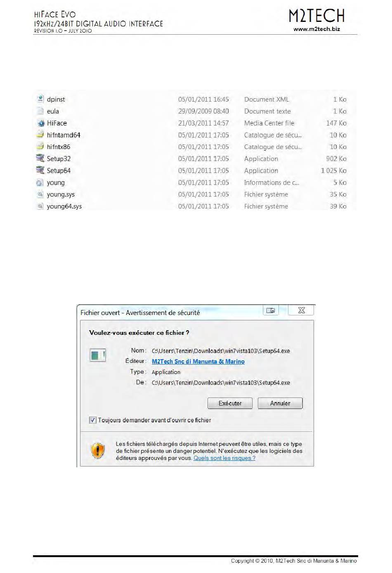Open the www.m2tech.biz link

tap(316, 29)
